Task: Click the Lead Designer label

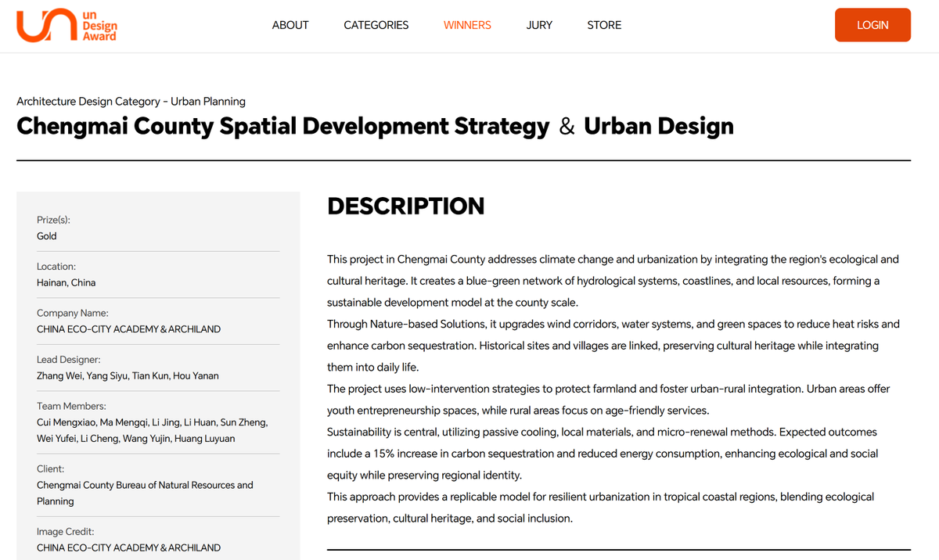Action: tap(69, 361)
